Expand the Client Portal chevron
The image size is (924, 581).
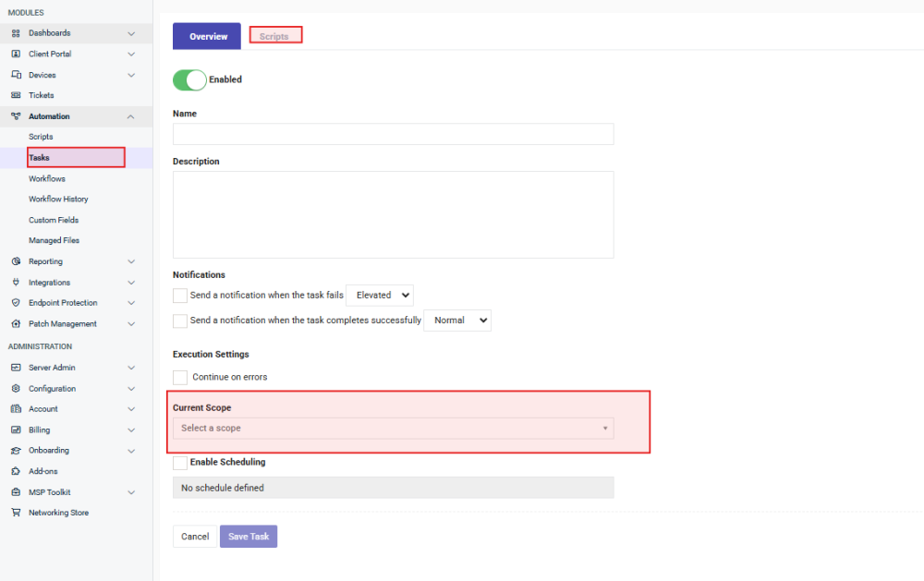(131, 54)
